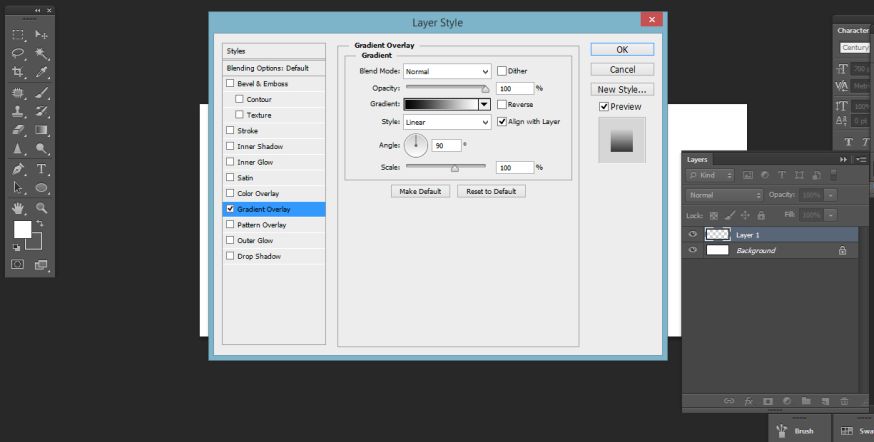Open the gradient Style dropdown set to Linear

[x=447, y=122]
